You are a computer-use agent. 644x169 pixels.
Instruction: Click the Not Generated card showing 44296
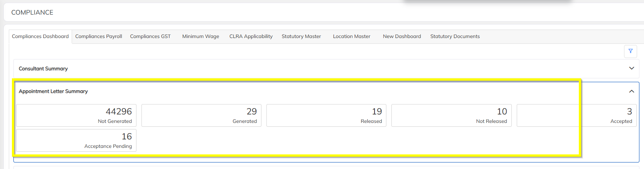pos(76,116)
